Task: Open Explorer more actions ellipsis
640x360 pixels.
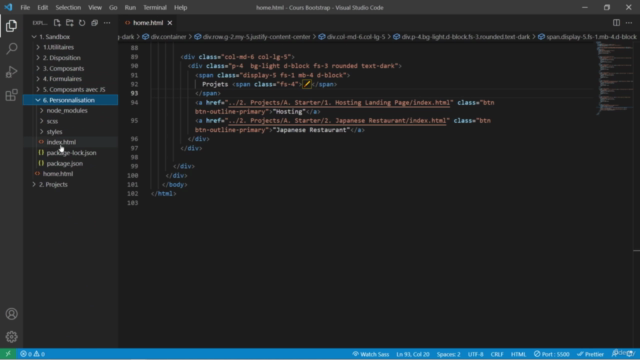Action: point(107,23)
